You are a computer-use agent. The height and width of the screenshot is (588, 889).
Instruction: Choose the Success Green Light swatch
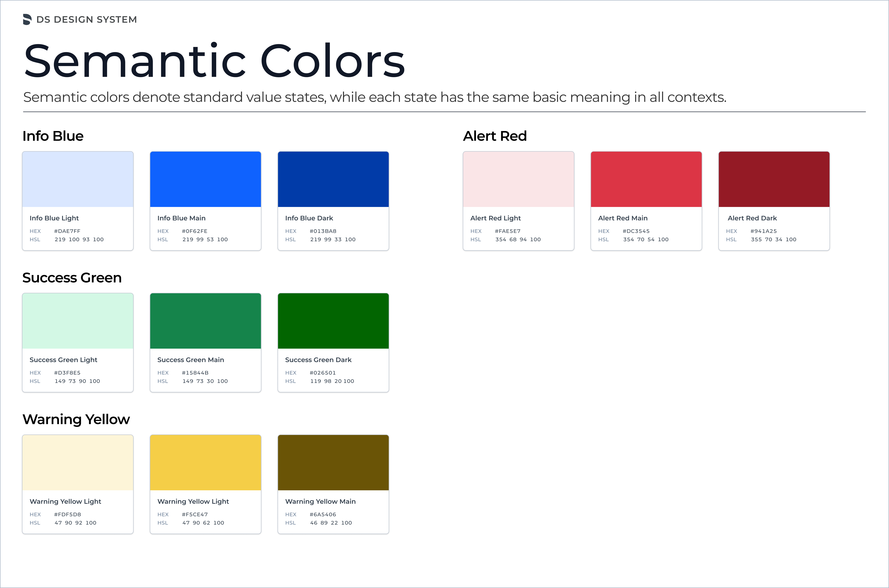pos(78,321)
